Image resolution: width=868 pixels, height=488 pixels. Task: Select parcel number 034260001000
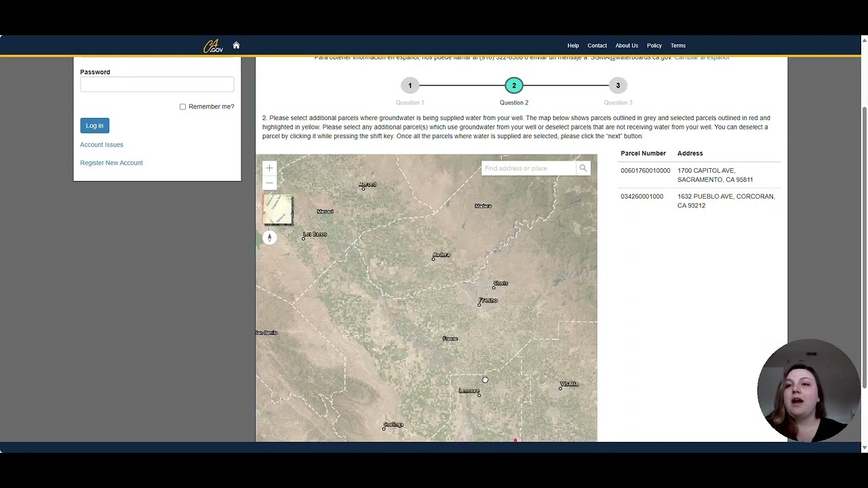point(642,197)
